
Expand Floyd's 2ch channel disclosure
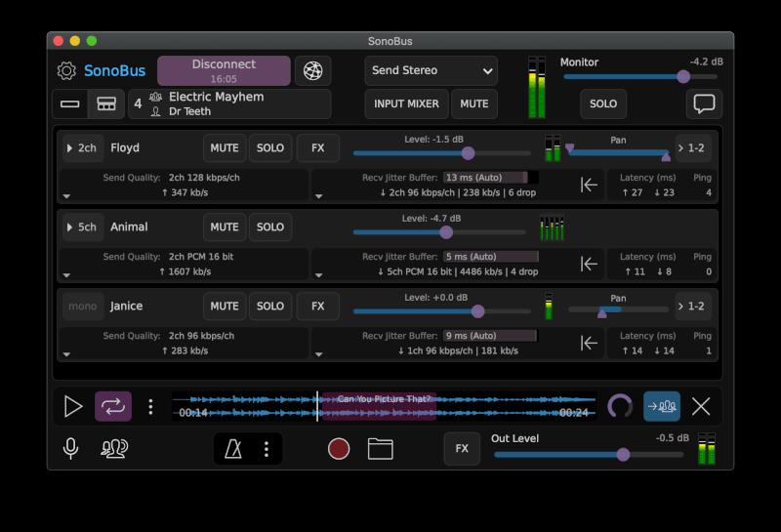point(80,148)
